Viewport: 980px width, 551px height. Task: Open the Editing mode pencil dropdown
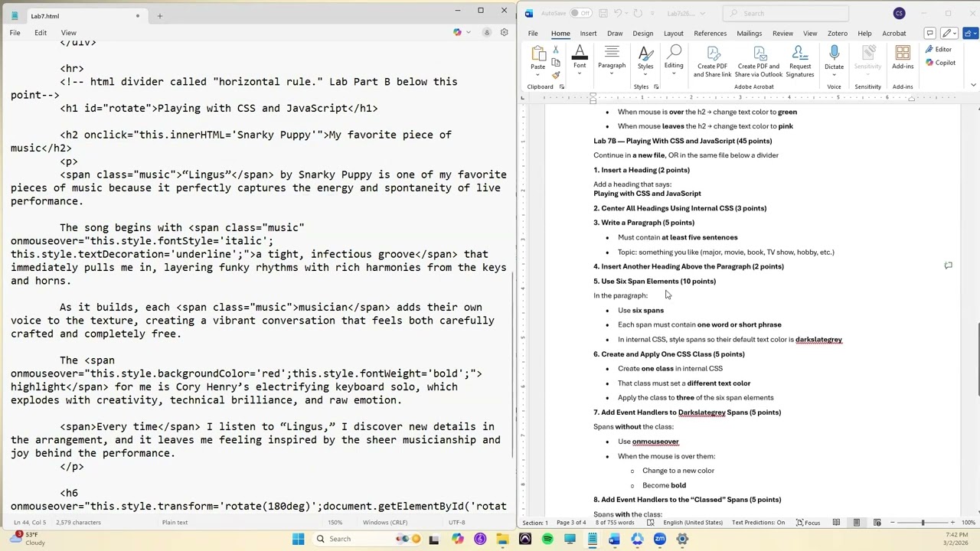click(950, 33)
